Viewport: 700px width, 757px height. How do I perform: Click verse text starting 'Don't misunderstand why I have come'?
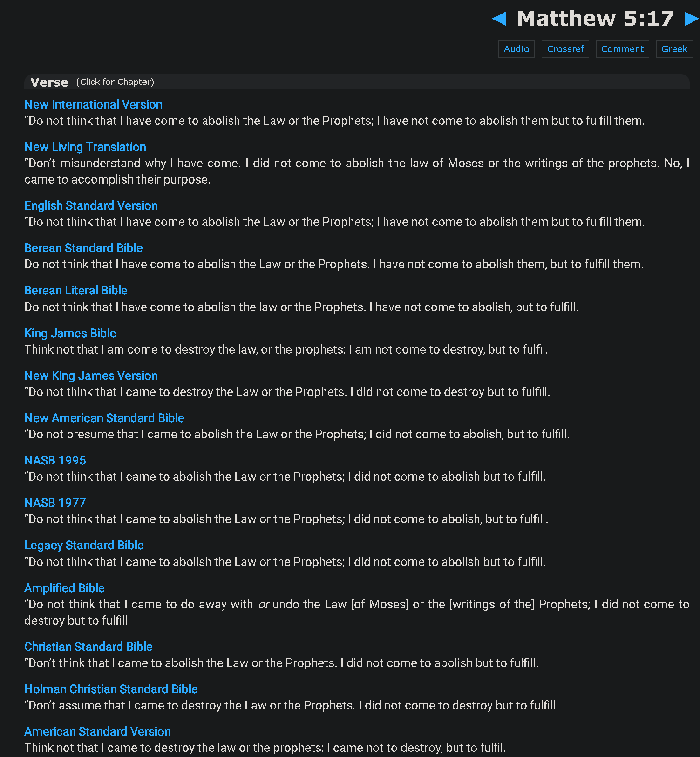357,171
